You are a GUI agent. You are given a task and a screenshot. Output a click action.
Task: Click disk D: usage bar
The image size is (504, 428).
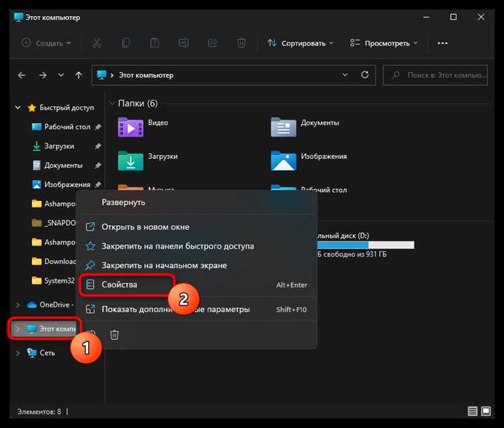tap(366, 245)
